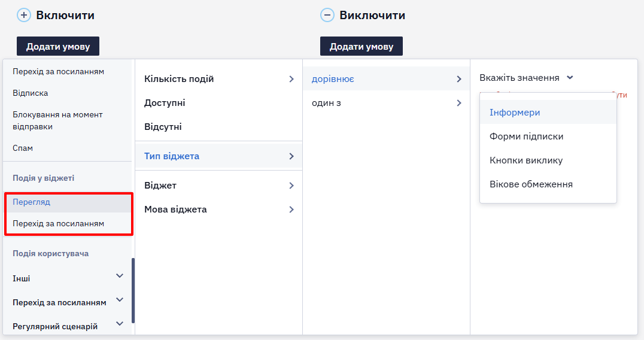Select Відписка in the event list
The width and height of the screenshot is (644, 340).
[x=31, y=93]
